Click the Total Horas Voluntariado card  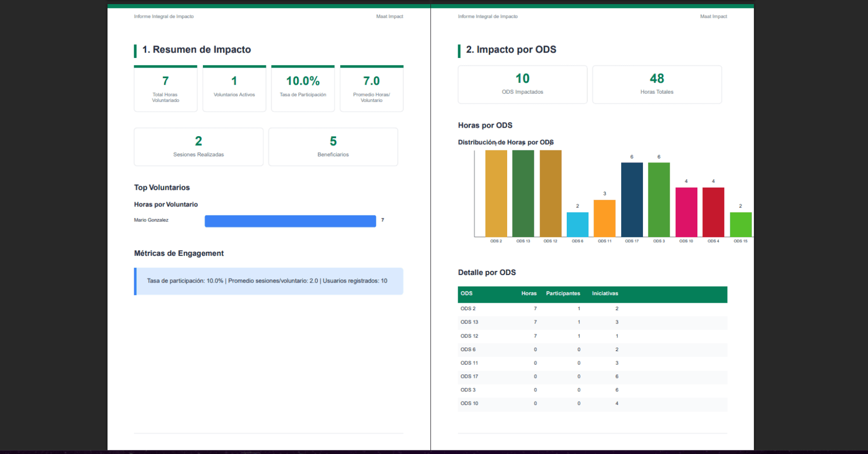(166, 89)
